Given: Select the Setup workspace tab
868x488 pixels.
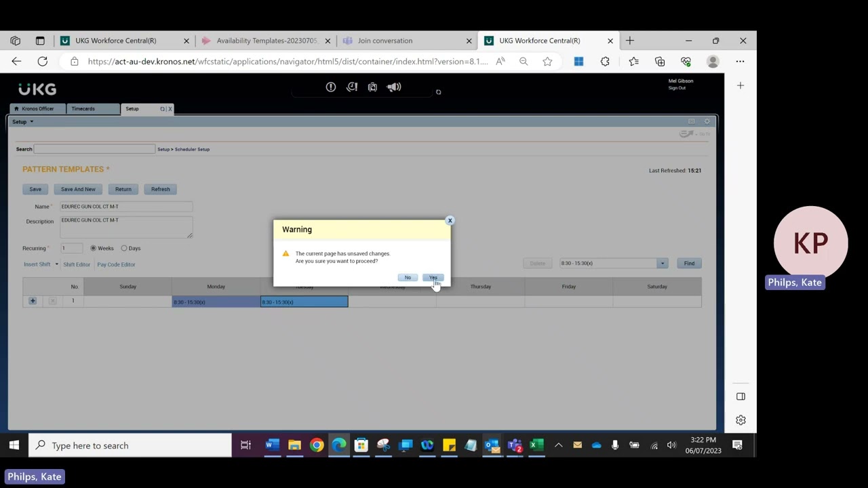Looking at the screenshot, I should 132,108.
